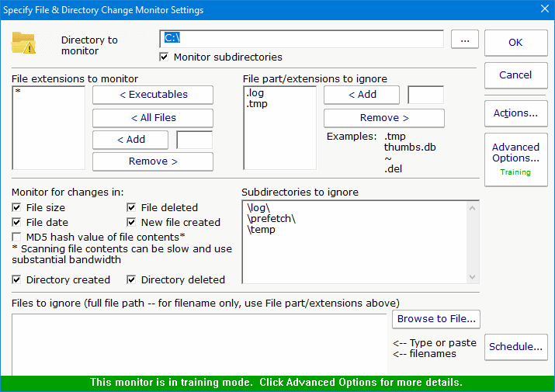
Task: Toggle the File size checkbox
Action: pyautogui.click(x=16, y=207)
